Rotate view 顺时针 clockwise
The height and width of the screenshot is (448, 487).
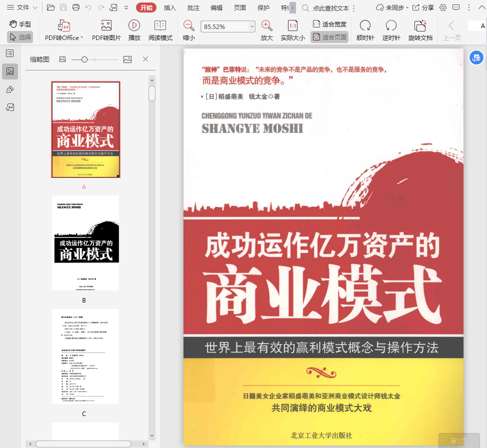[x=365, y=30]
